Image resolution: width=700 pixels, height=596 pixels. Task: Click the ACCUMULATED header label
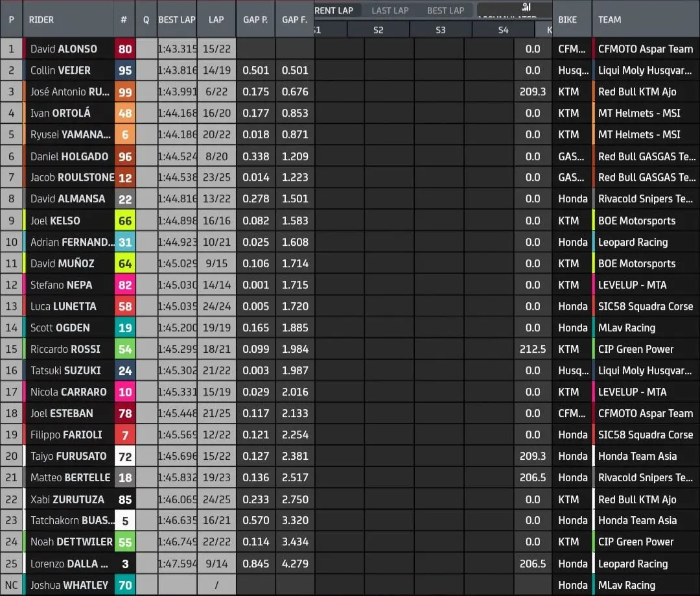pos(512,18)
